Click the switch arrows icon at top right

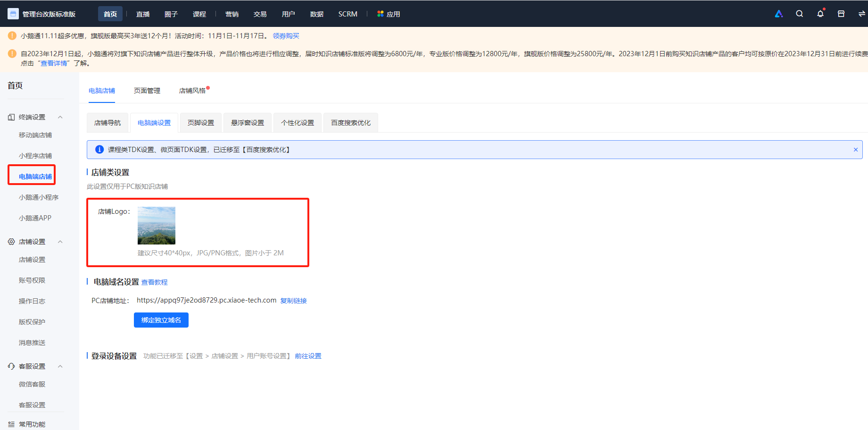(861, 14)
